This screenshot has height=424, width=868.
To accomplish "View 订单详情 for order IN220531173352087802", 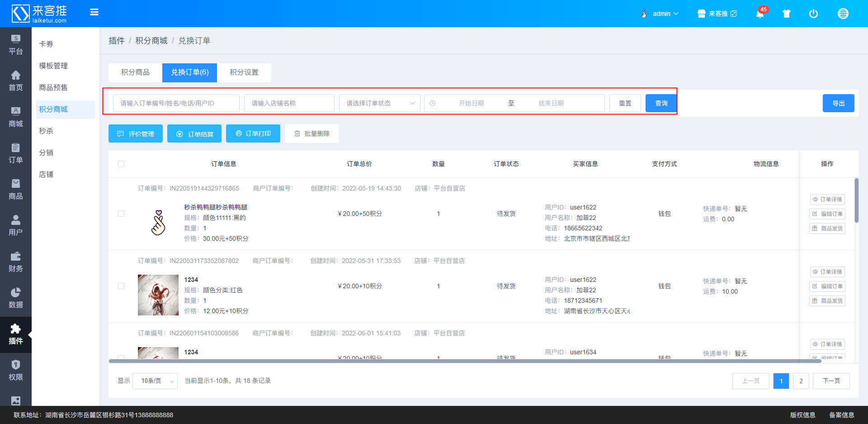I will 827,272.
